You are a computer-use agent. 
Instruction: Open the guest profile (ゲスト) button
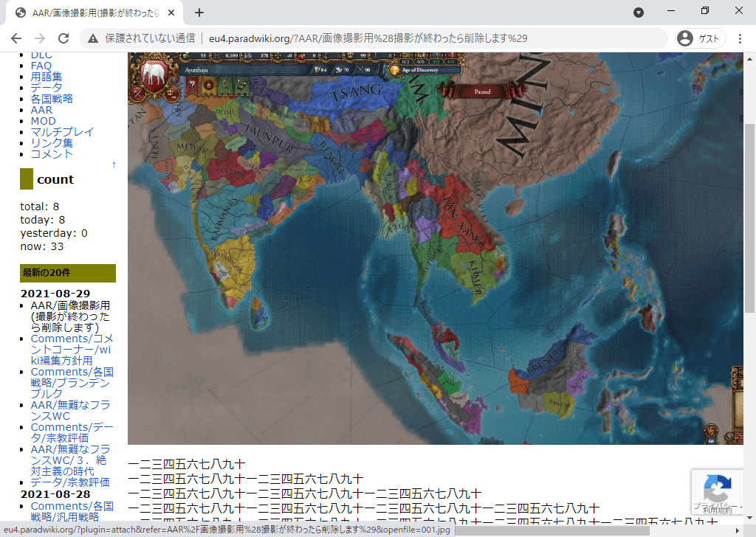(701, 38)
